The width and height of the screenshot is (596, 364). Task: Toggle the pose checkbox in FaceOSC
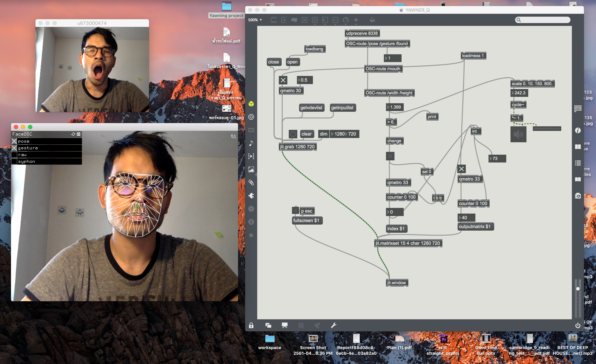[x=14, y=141]
